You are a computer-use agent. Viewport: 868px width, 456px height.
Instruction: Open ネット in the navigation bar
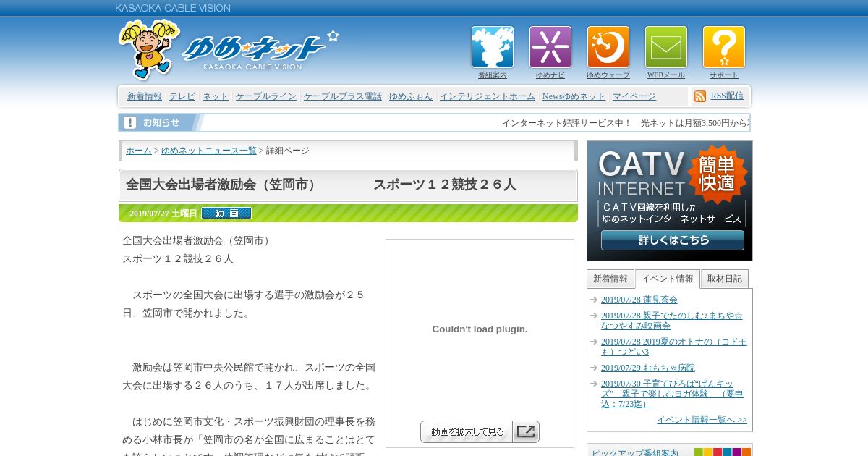point(216,96)
